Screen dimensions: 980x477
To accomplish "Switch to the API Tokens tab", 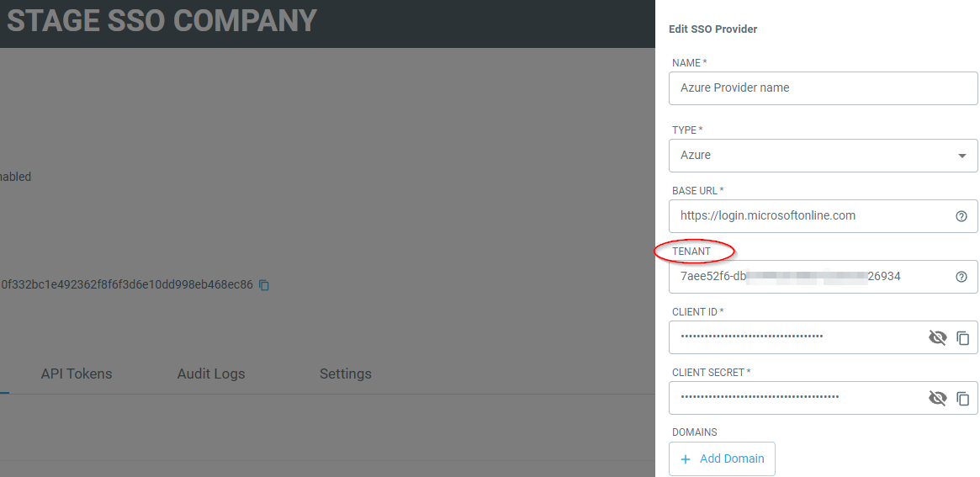I will pyautogui.click(x=77, y=374).
